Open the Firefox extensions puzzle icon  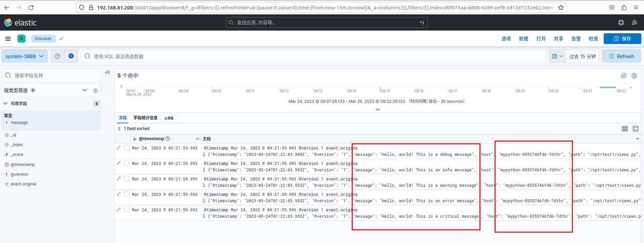click(x=624, y=8)
